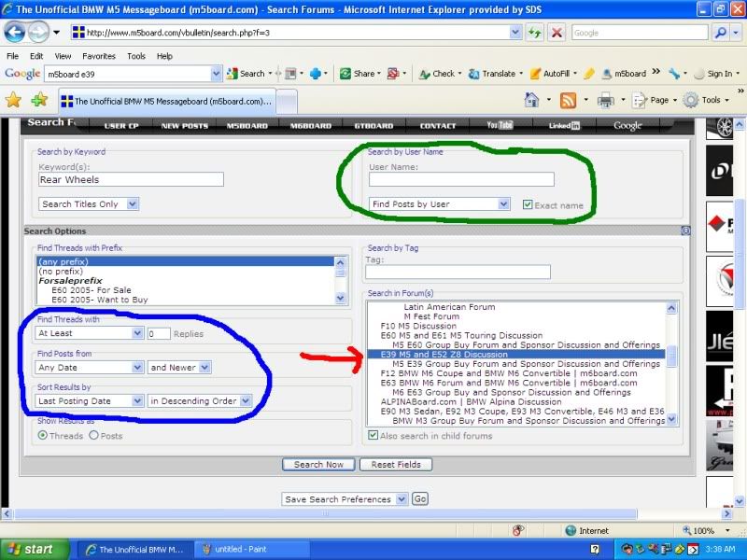747x560 pixels.
Task: Toggle Also search in child forums checkbox
Action: coord(373,435)
